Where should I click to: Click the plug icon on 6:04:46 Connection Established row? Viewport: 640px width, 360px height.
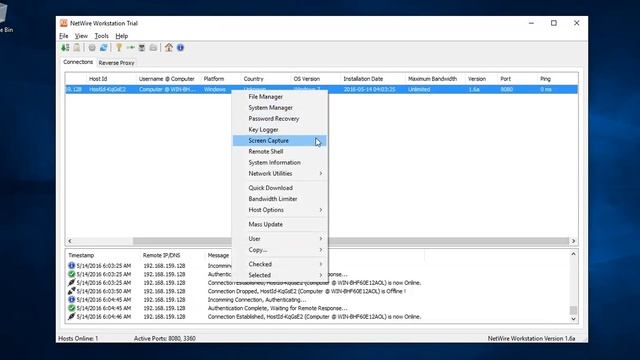pyautogui.click(x=71, y=317)
